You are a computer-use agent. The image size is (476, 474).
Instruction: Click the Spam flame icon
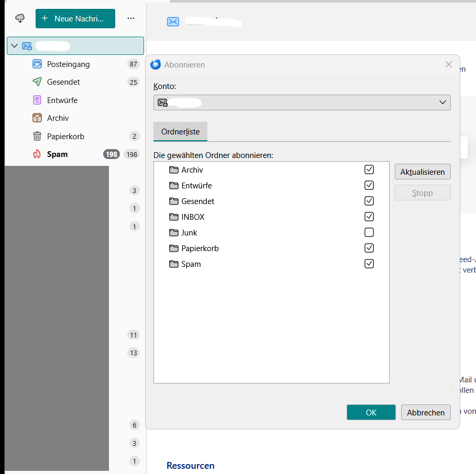[x=37, y=154]
